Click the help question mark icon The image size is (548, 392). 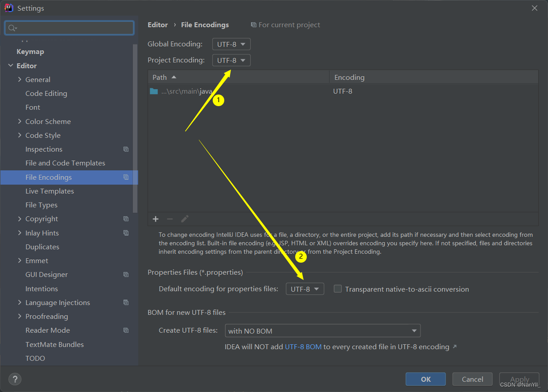15,380
